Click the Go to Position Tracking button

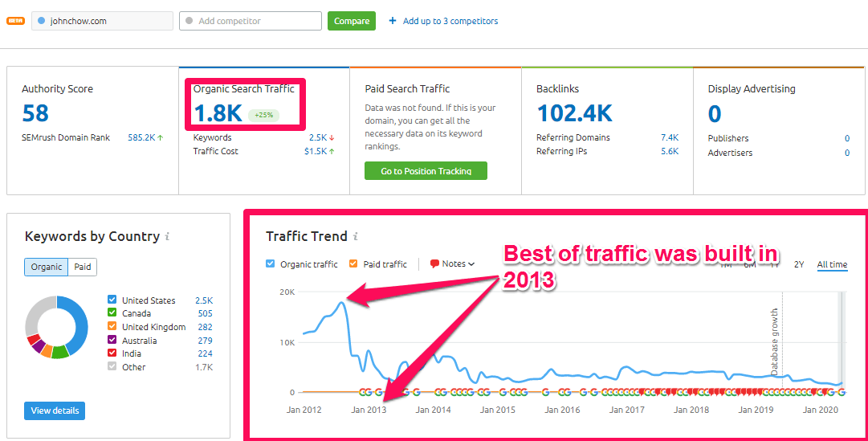click(x=426, y=171)
